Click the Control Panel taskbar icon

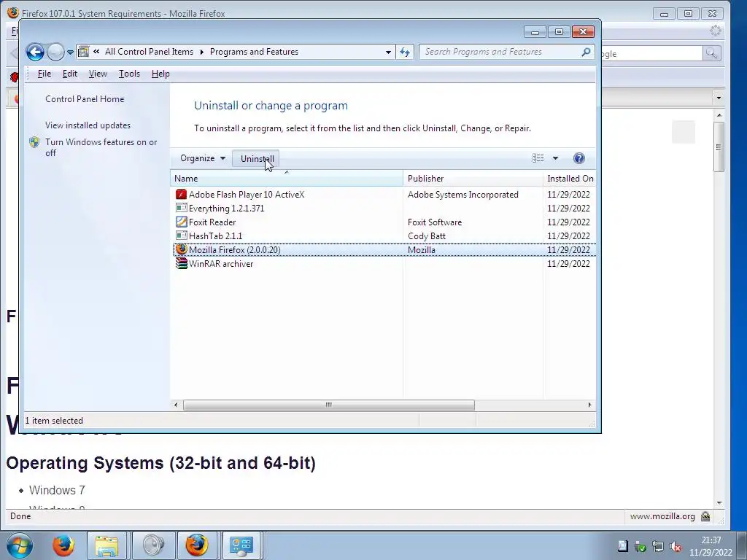[241, 545]
